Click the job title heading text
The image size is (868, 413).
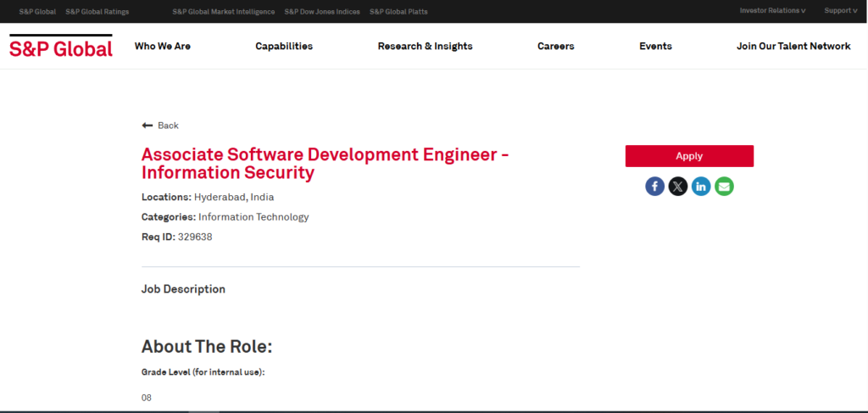click(x=325, y=164)
